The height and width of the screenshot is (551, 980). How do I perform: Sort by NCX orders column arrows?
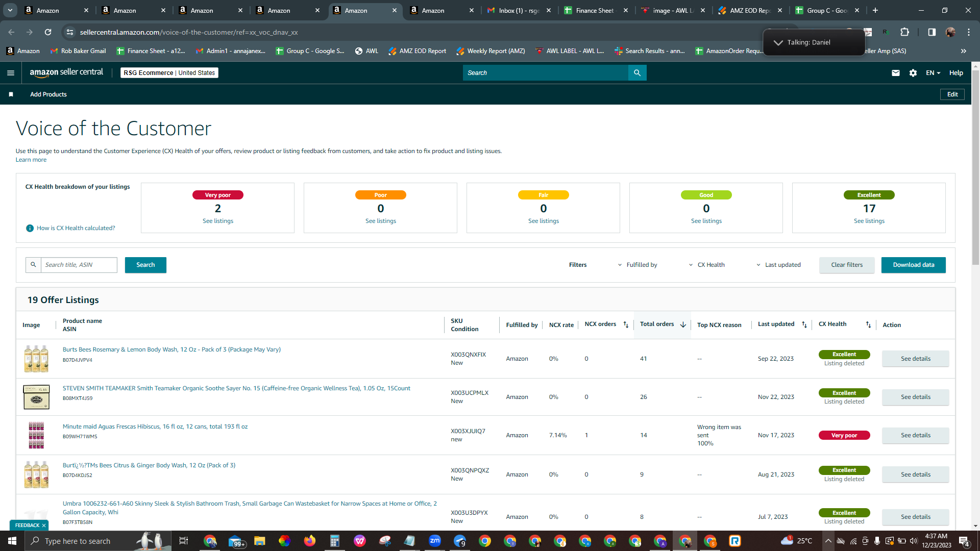(x=626, y=324)
